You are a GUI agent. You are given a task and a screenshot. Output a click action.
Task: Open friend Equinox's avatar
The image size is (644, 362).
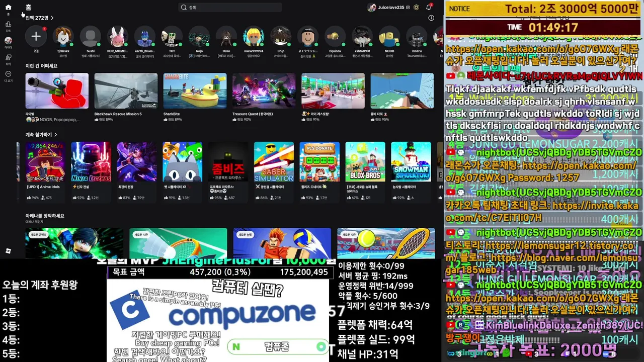tap(335, 36)
